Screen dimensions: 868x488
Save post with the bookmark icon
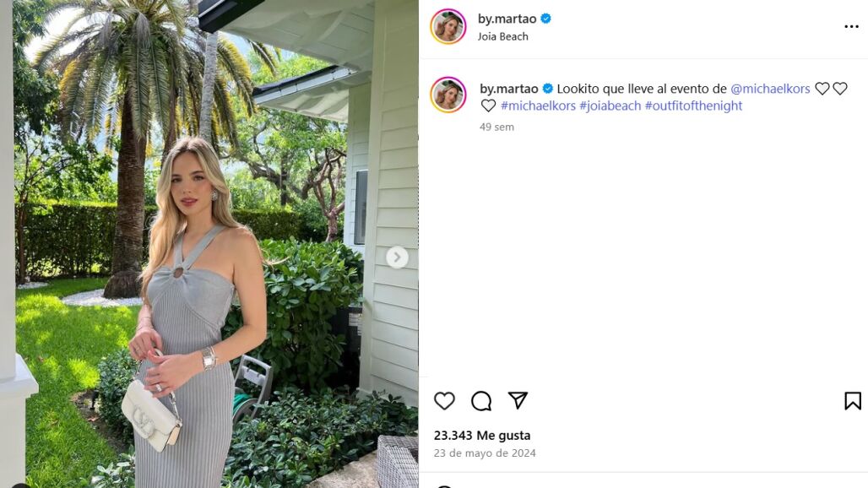[x=853, y=400]
